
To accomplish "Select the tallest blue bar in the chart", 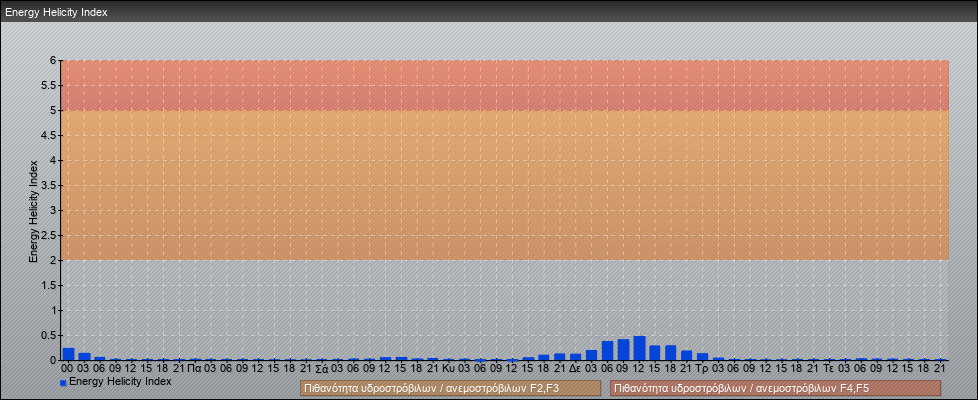I will click(x=639, y=348).
